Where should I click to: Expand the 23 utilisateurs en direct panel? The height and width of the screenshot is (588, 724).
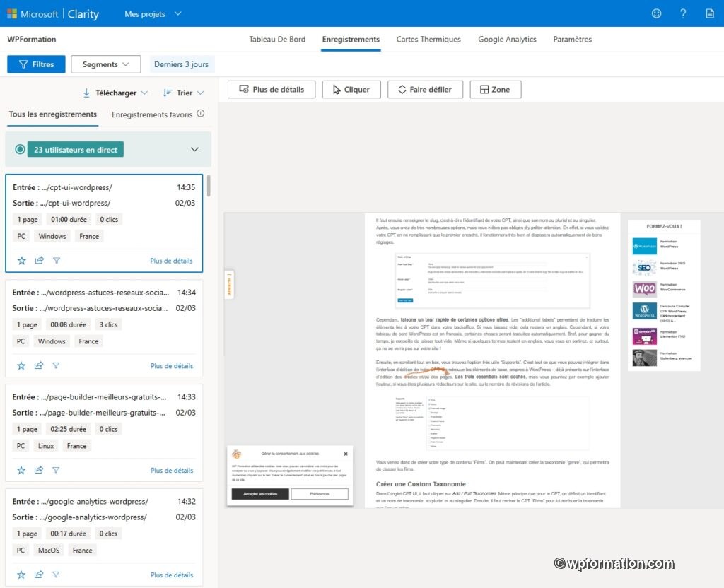pyautogui.click(x=195, y=149)
